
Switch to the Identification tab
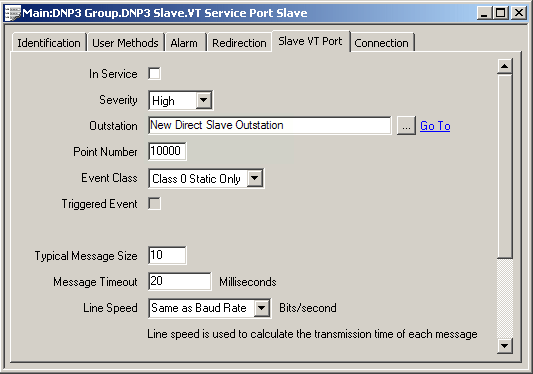point(49,43)
